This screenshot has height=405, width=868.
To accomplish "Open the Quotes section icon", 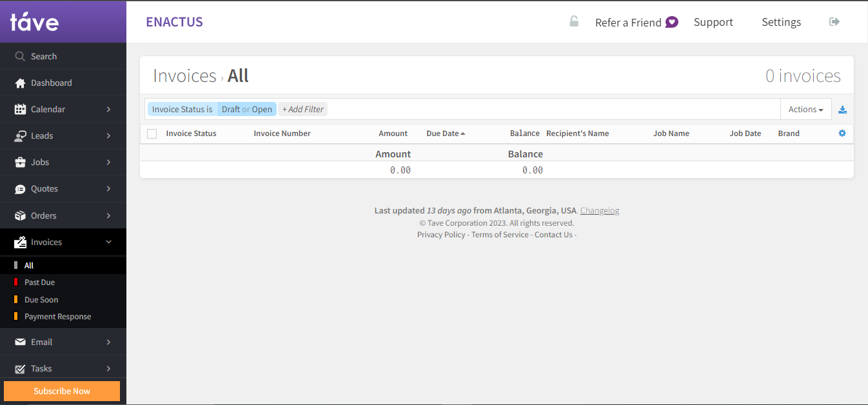I will [x=19, y=188].
